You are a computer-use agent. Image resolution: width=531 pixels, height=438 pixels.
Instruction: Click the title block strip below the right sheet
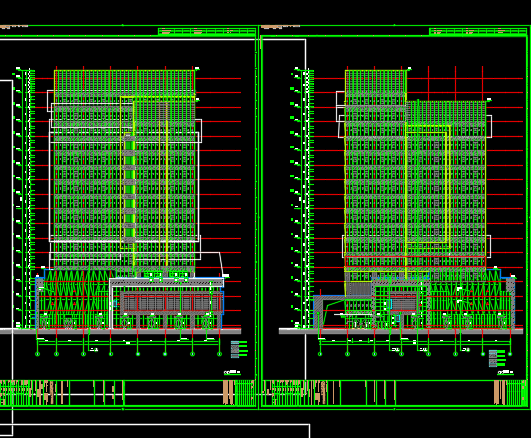(395, 393)
